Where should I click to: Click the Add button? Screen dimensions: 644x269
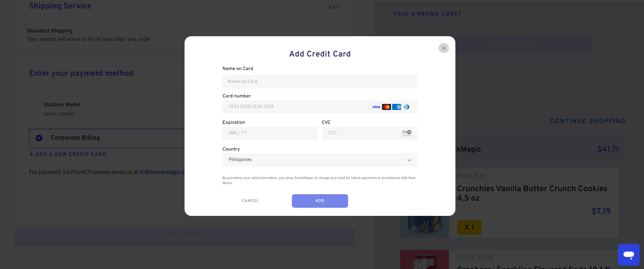[x=320, y=201]
